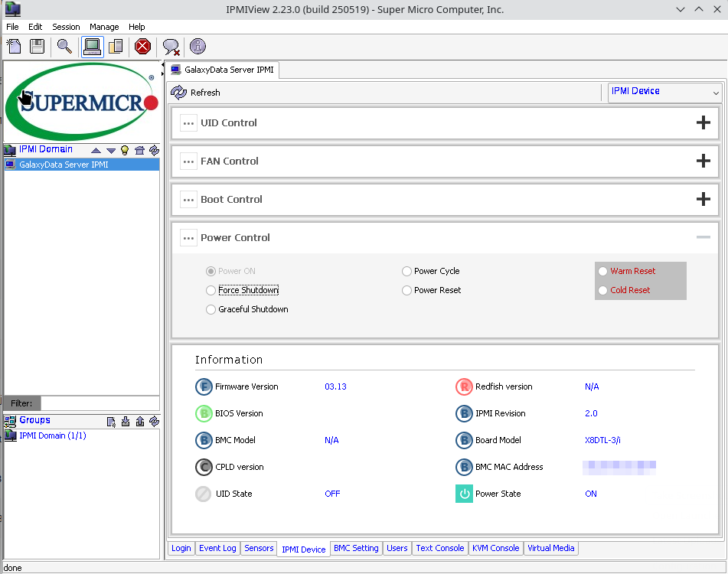Click the Refresh arrows icon
Viewport: 728px width, 574px height.
(178, 93)
